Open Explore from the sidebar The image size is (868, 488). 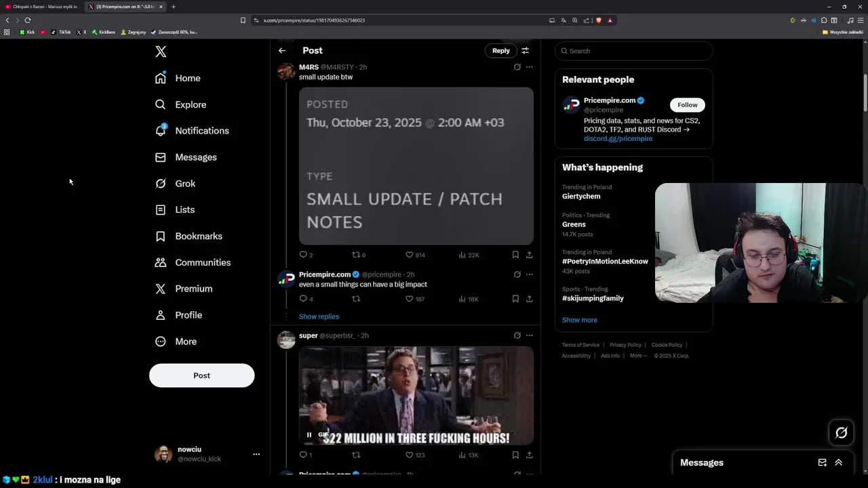tap(180, 104)
